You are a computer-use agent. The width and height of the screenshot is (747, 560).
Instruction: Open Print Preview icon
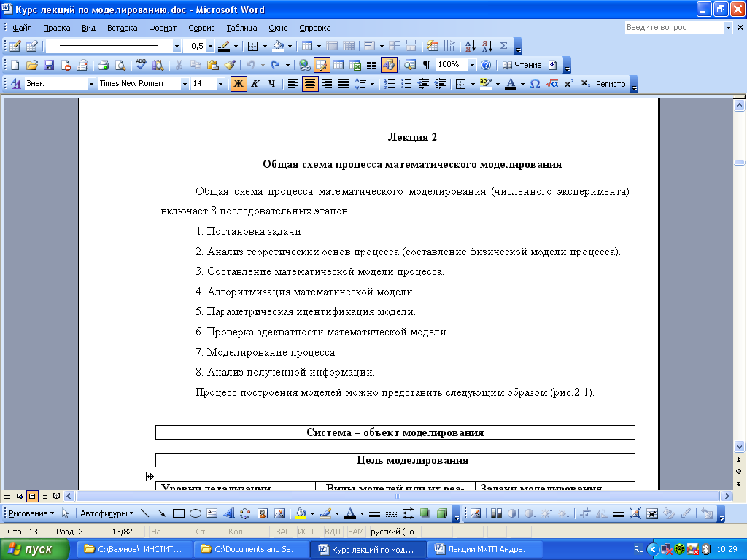pyautogui.click(x=120, y=65)
